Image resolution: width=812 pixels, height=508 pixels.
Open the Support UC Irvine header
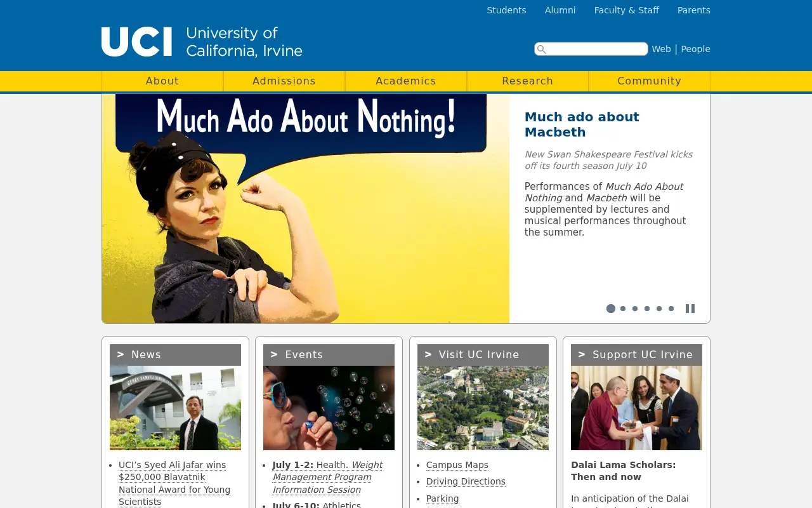click(636, 355)
